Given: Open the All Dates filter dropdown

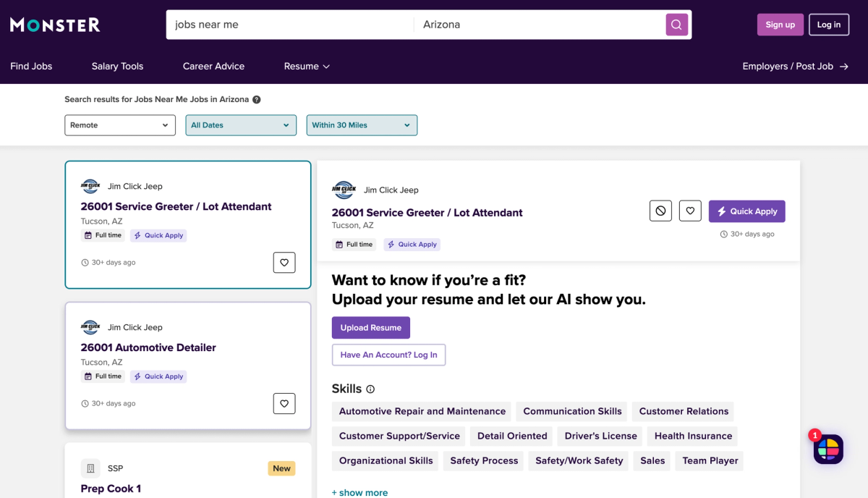Looking at the screenshot, I should point(241,125).
